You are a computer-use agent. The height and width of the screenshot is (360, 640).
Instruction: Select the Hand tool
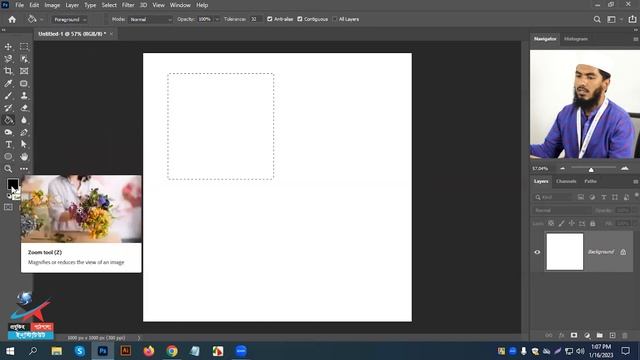[x=24, y=157]
